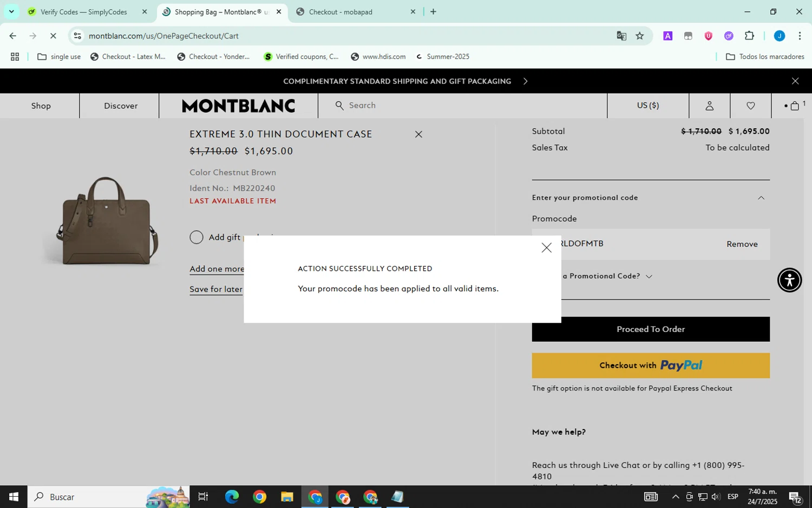Click the search magnifier icon
This screenshot has width=812, height=508.
[x=339, y=106]
